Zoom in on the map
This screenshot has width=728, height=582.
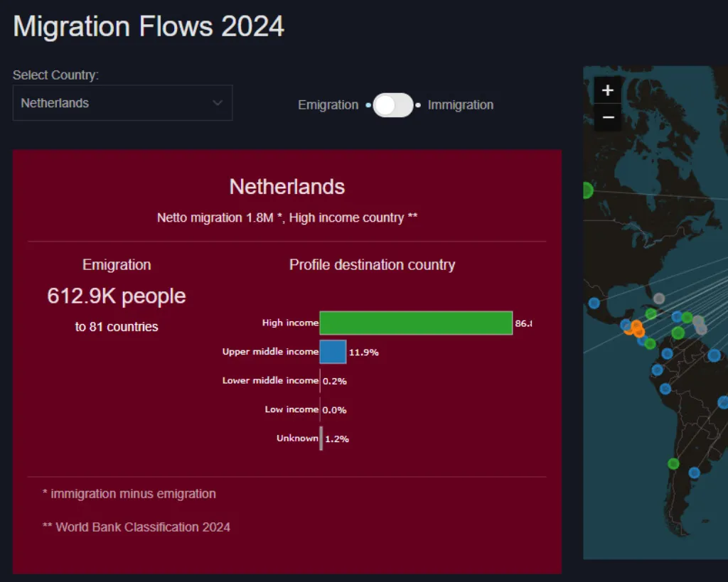click(x=607, y=90)
